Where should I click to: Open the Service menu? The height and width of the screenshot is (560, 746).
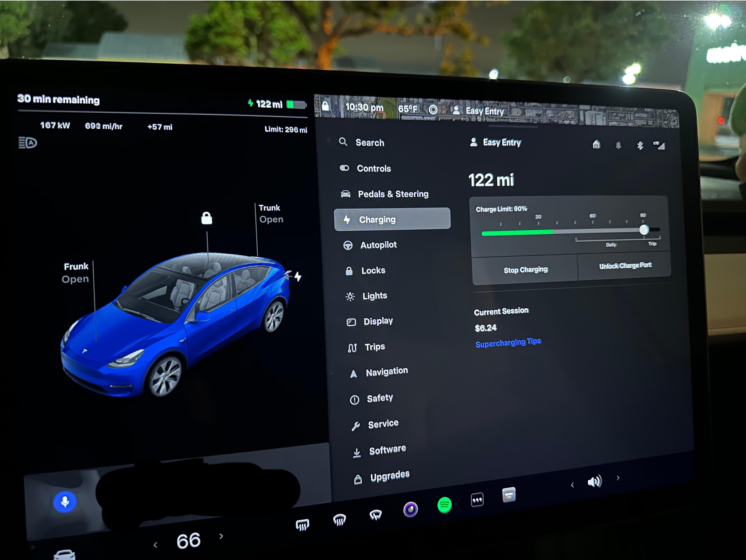[375, 424]
